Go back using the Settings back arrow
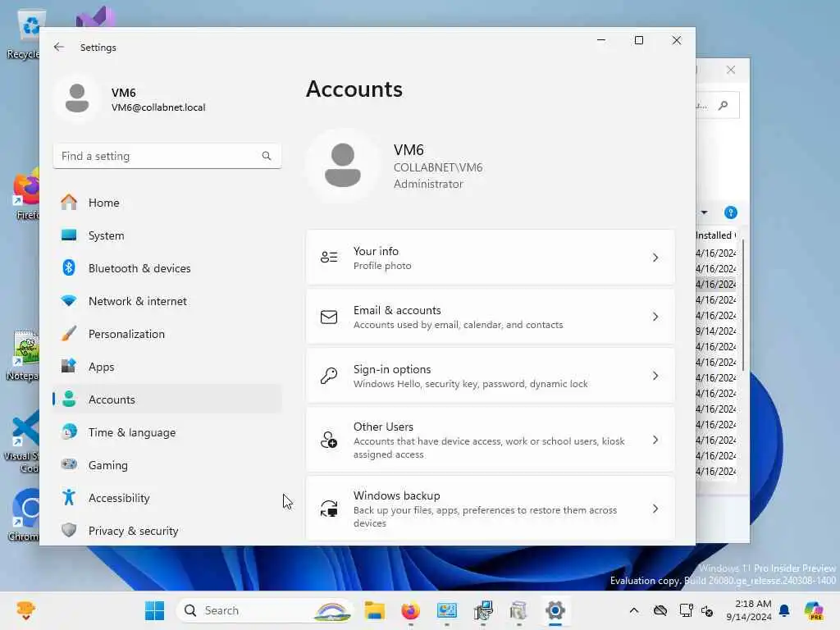Image resolution: width=840 pixels, height=630 pixels. 59,47
